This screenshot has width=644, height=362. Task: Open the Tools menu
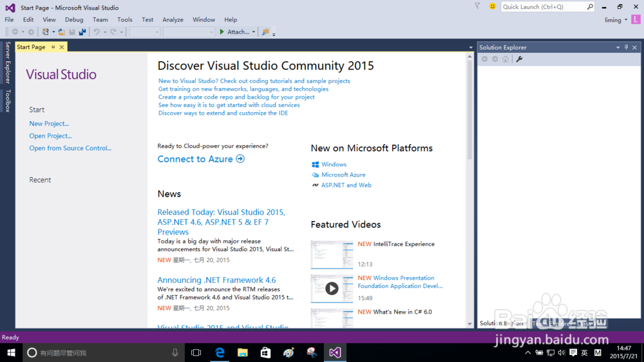pos(125,20)
